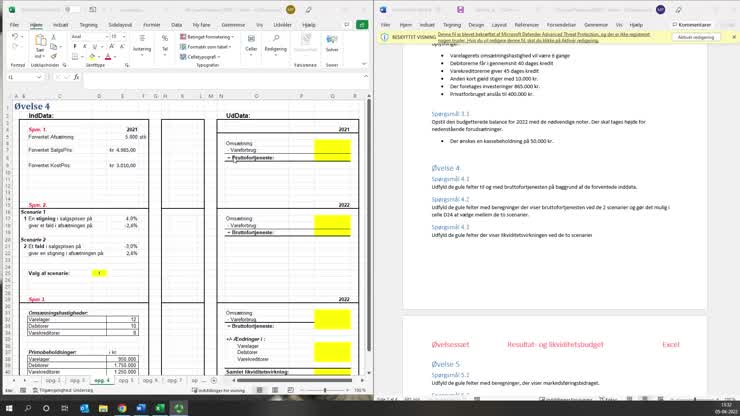Click the Format Painter brush icon
The width and height of the screenshot is (740, 416).
(54, 56)
